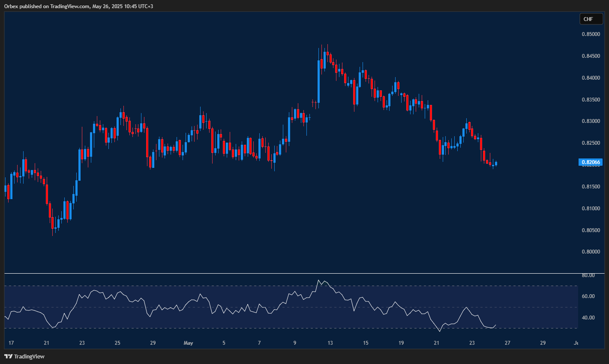Click the TradingView logo icon
Screen dimensions: 609x364
pyautogui.click(x=8, y=356)
